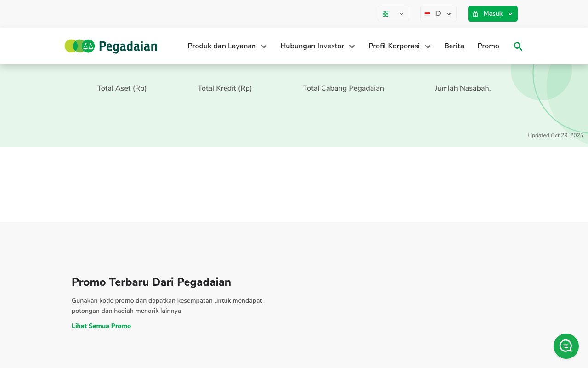Click the apps grid icon in the top bar
Viewport: 588px width, 368px height.
coord(385,14)
